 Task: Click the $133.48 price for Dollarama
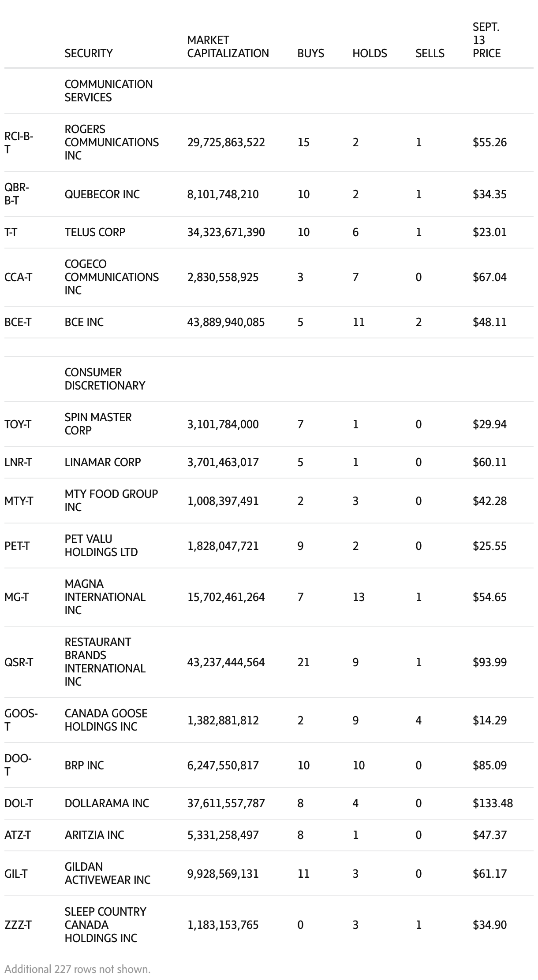(x=493, y=803)
